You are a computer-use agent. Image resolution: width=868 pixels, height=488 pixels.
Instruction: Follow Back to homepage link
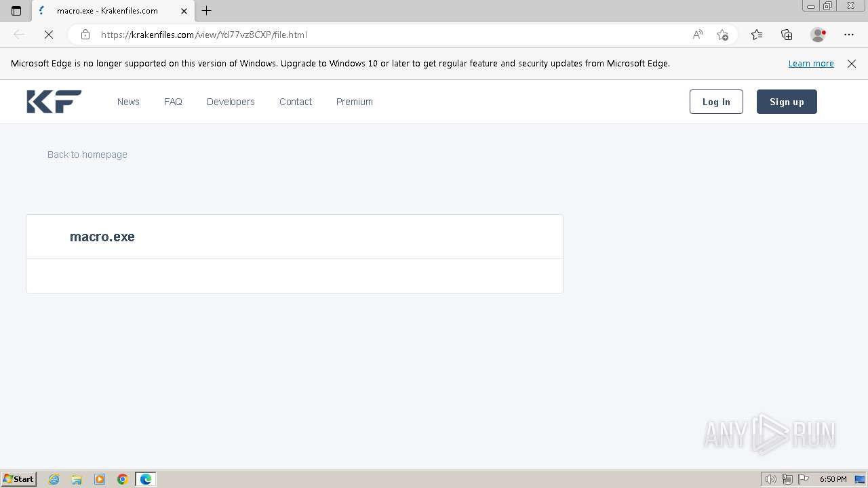click(x=87, y=155)
